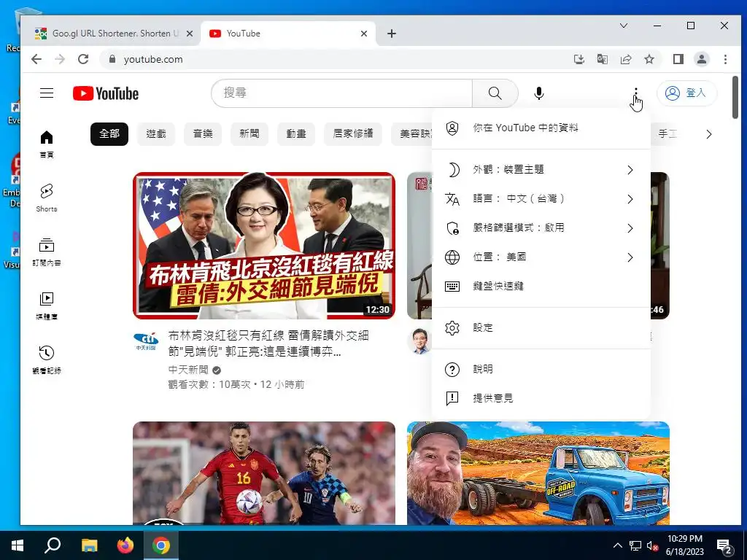This screenshot has width=747, height=560.
Task: Click the Chrome forward arrow
Action: point(60,59)
